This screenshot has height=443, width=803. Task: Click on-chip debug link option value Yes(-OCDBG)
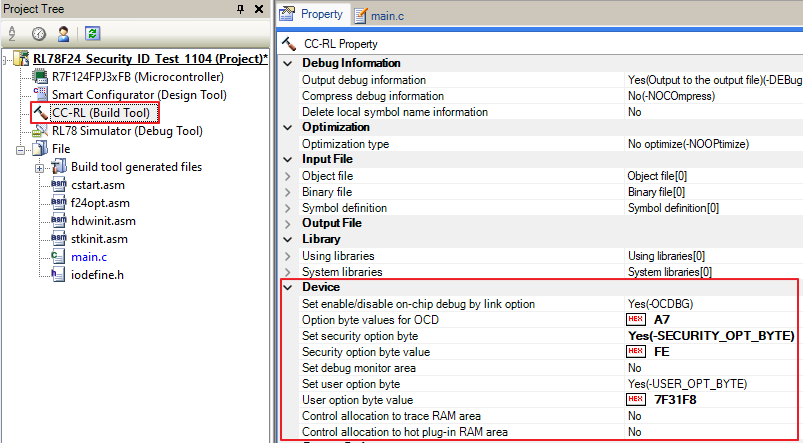(660, 304)
